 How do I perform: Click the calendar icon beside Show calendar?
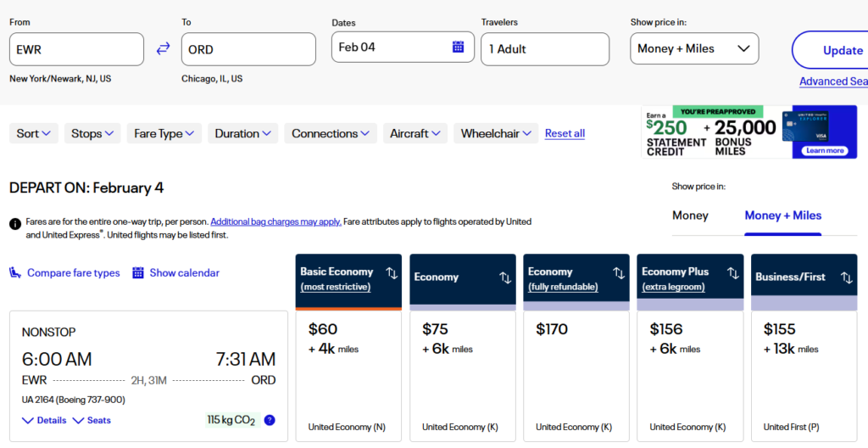(138, 273)
